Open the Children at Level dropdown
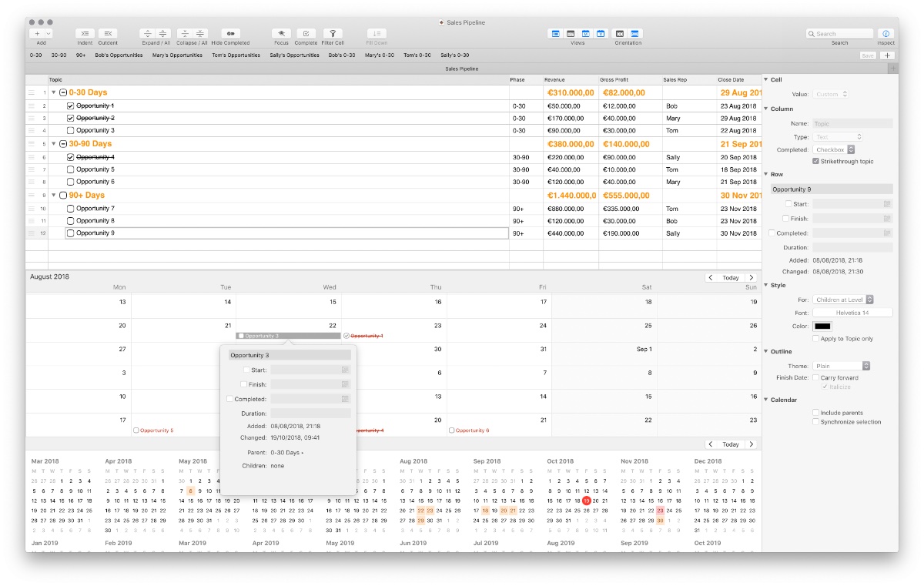The height and width of the screenshot is (586, 924). (x=842, y=300)
